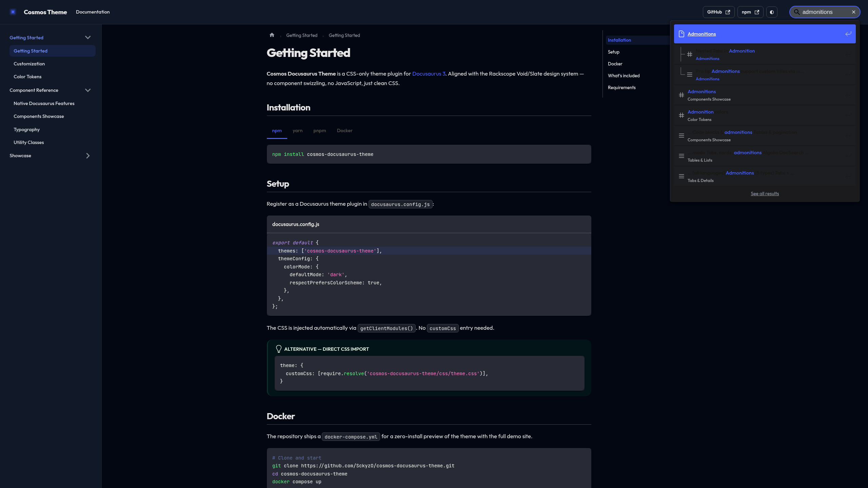The image size is (868, 488).
Task: Click the X to clear the search query
Action: coord(854,12)
